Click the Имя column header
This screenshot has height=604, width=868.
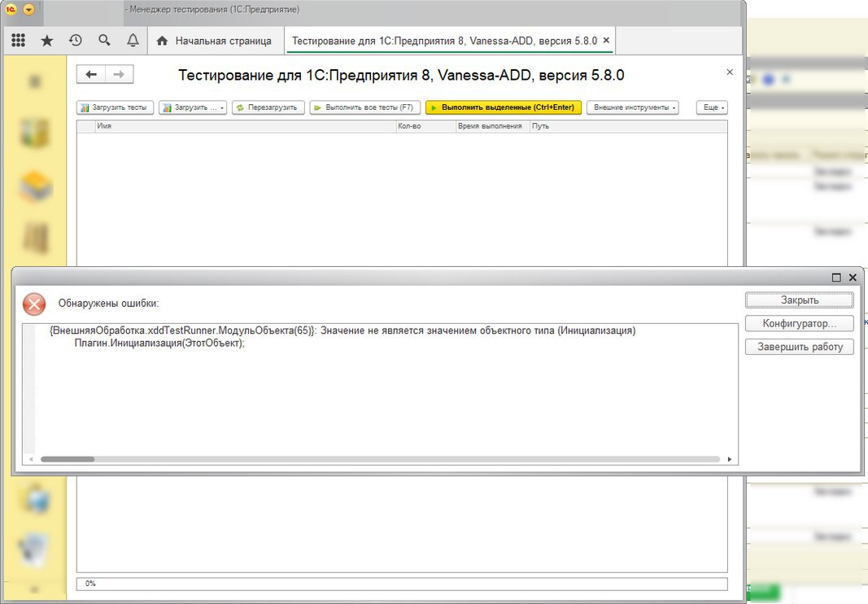click(245, 126)
